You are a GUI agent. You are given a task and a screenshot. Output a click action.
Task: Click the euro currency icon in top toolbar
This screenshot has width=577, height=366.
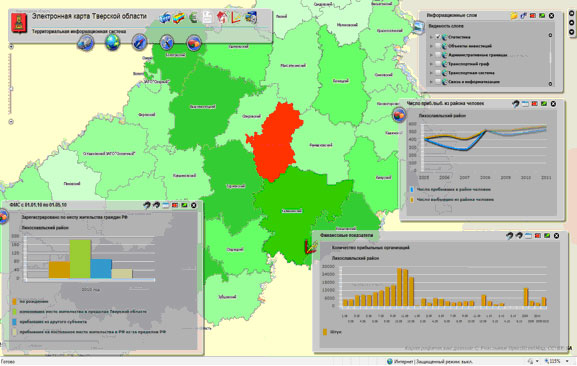coord(193,17)
